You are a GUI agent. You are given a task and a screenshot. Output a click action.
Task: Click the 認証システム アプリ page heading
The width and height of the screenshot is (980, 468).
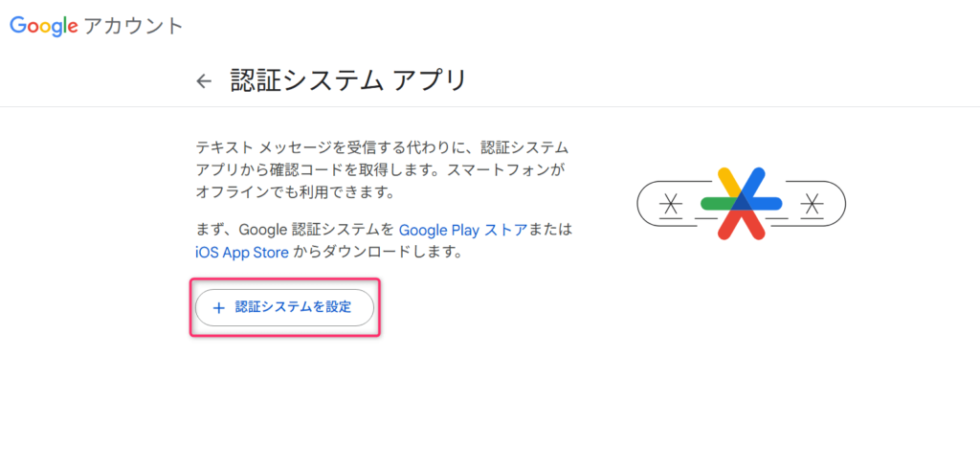(348, 81)
